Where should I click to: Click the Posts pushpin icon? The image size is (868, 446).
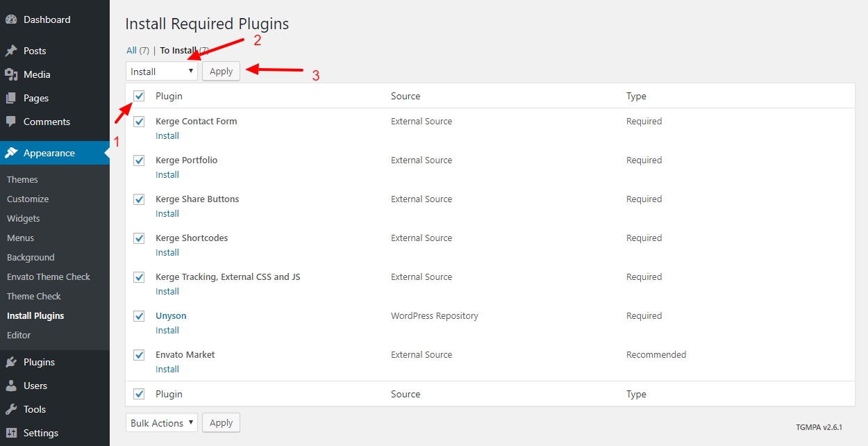pyautogui.click(x=11, y=51)
